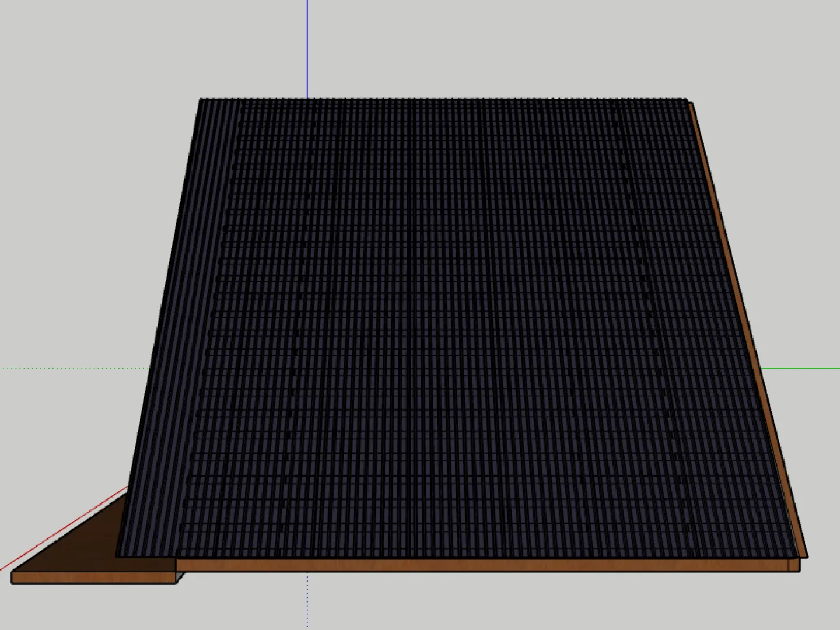Click the roof's bottom-left corner
The width and height of the screenshot is (840, 630).
click(118, 555)
